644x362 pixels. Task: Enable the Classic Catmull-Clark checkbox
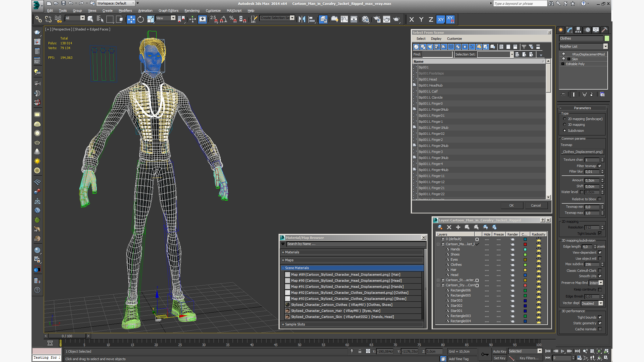600,270
